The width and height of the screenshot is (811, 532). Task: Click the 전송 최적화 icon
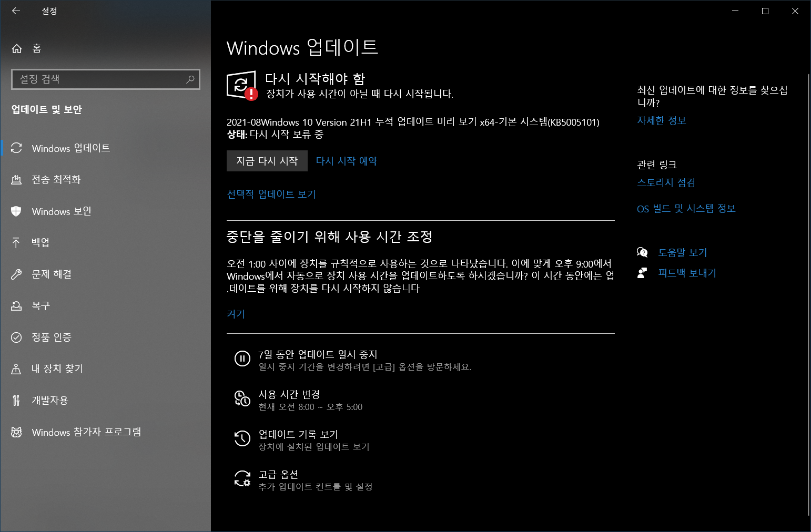click(x=16, y=180)
